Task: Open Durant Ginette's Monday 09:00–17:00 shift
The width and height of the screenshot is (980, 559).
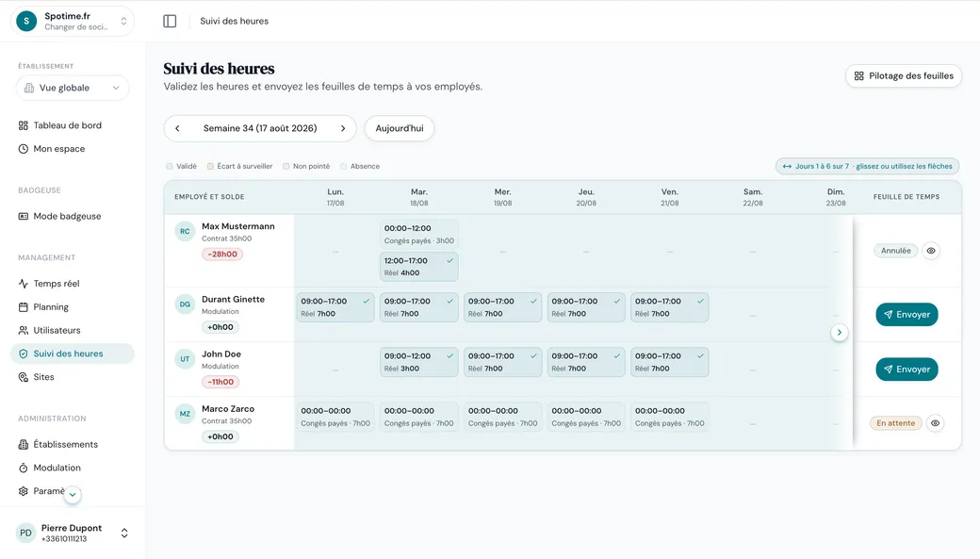Action: [x=335, y=307]
